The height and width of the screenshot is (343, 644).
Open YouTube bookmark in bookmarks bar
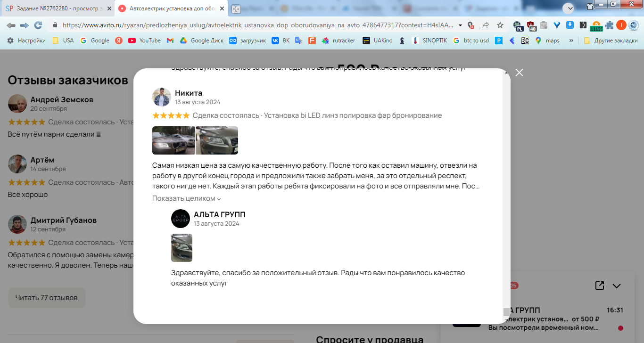click(145, 41)
